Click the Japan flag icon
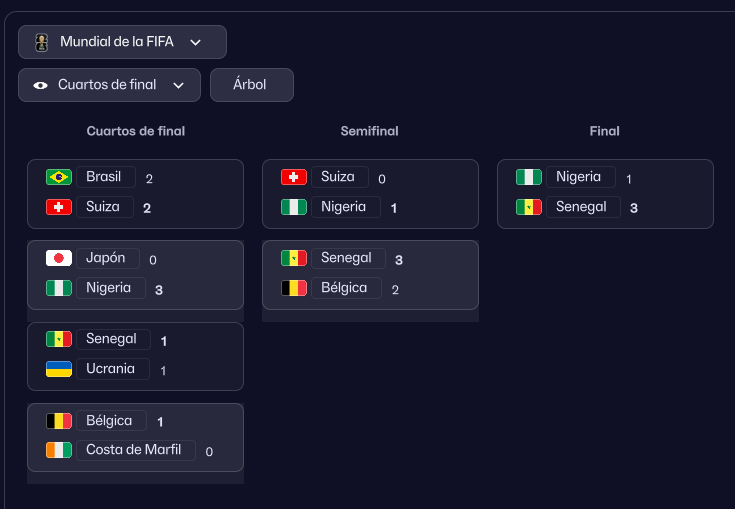The image size is (735, 509). click(59, 258)
